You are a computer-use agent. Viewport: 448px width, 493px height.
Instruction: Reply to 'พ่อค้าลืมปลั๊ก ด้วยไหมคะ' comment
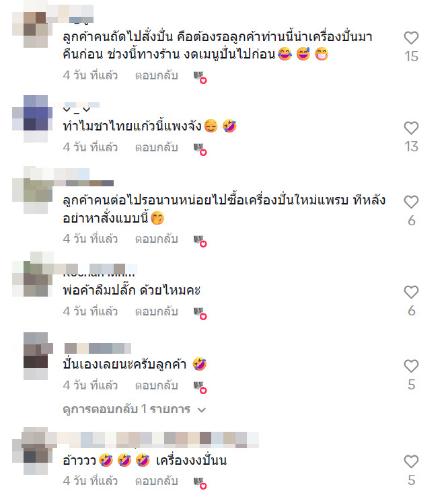point(156,311)
